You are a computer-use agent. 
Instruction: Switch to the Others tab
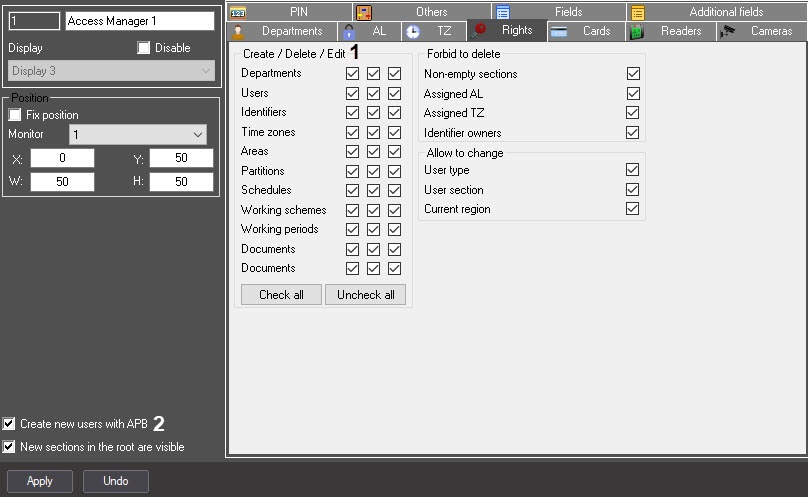pyautogui.click(x=422, y=12)
